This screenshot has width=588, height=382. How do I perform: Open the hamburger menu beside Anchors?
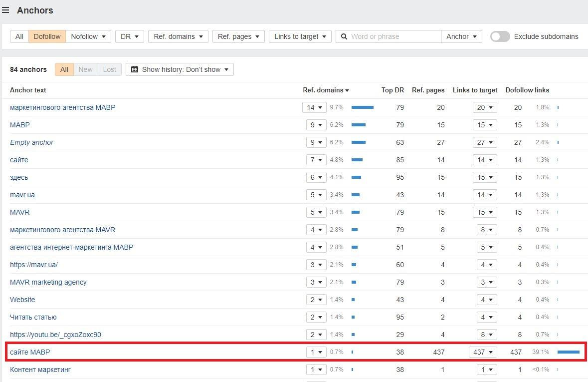5,10
